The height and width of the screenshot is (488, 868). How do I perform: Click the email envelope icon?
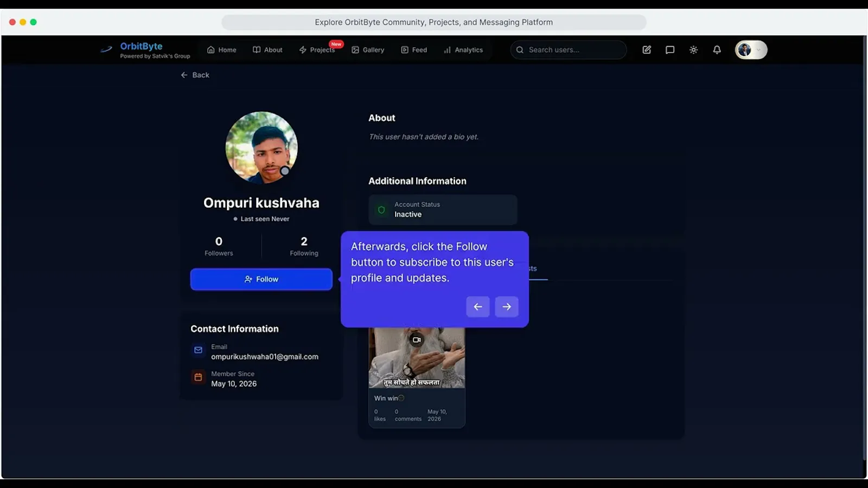pyautogui.click(x=198, y=350)
